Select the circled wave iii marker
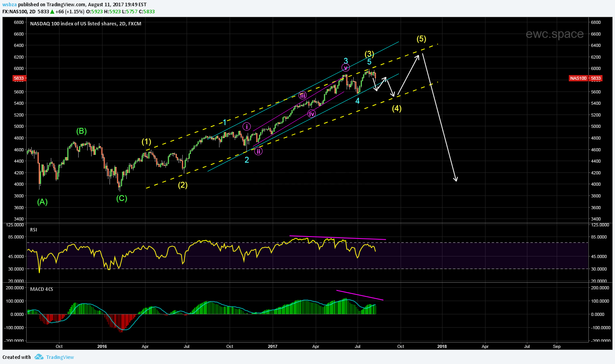This screenshot has width=615, height=364. (x=302, y=95)
